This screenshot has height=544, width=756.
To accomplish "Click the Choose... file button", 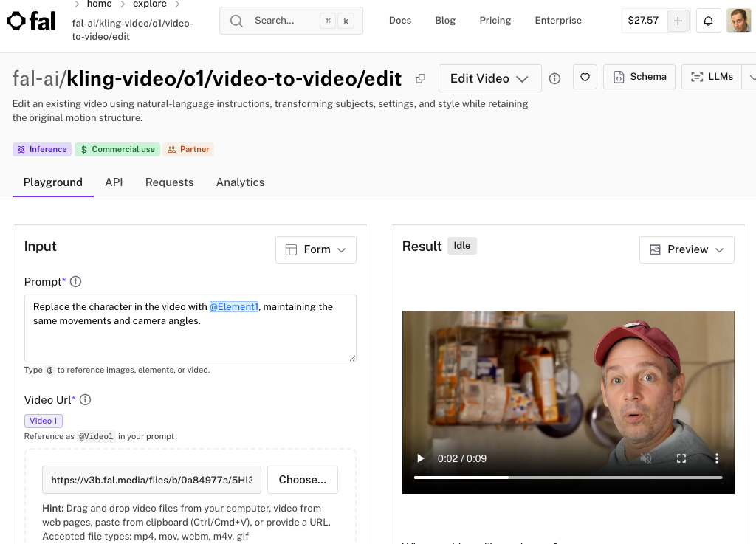I will pyautogui.click(x=302, y=480).
